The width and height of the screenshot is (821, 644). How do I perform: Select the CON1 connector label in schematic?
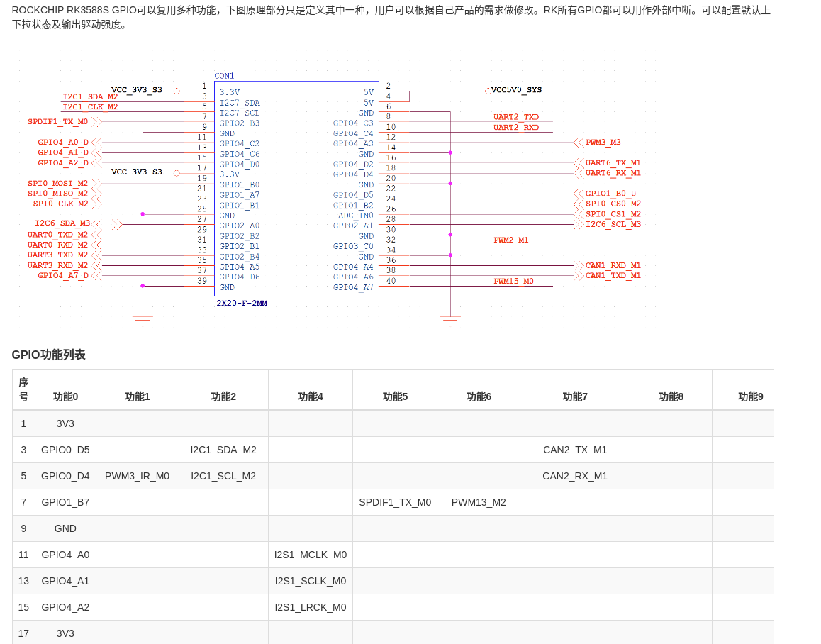[x=224, y=76]
